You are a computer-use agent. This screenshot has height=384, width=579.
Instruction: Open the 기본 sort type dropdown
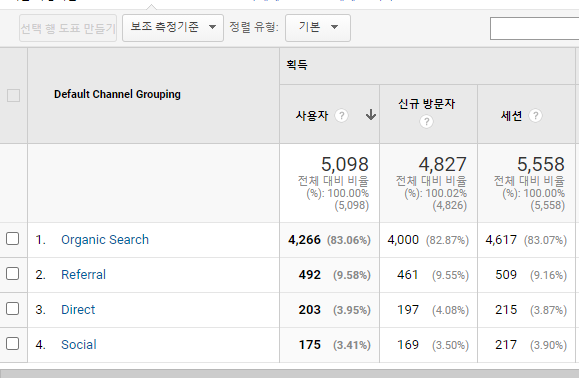pos(318,28)
